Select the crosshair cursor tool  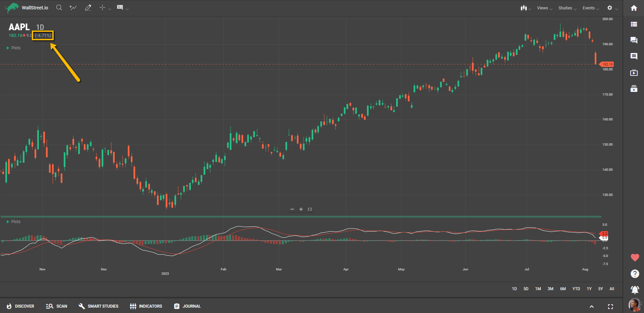coord(102,7)
